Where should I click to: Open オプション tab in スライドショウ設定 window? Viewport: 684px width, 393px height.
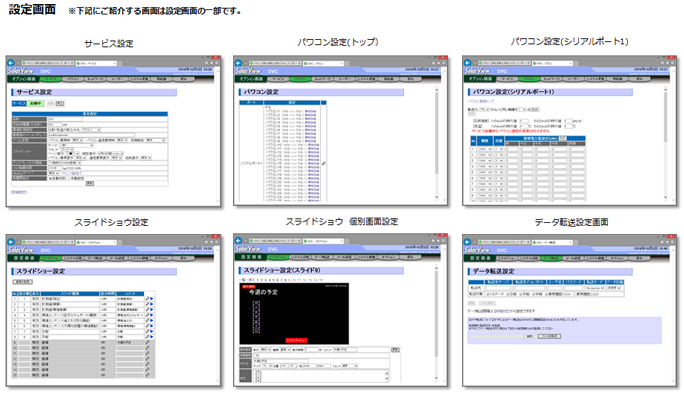[161, 258]
